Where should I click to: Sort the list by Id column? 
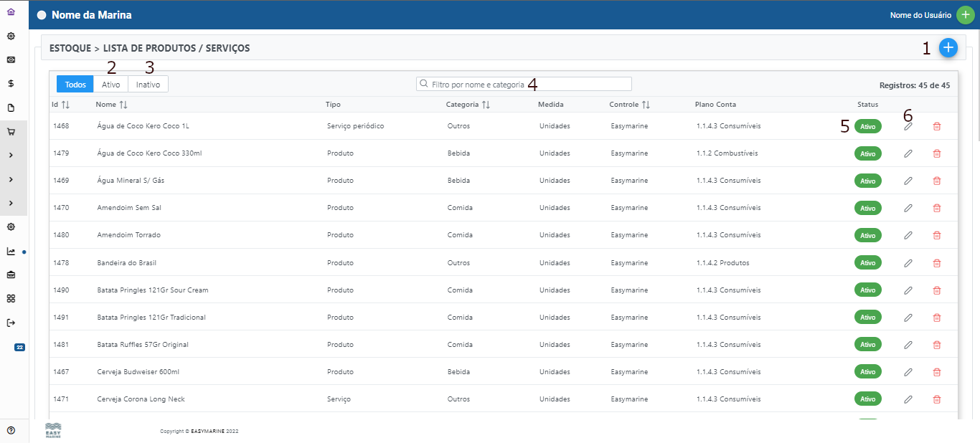point(65,105)
